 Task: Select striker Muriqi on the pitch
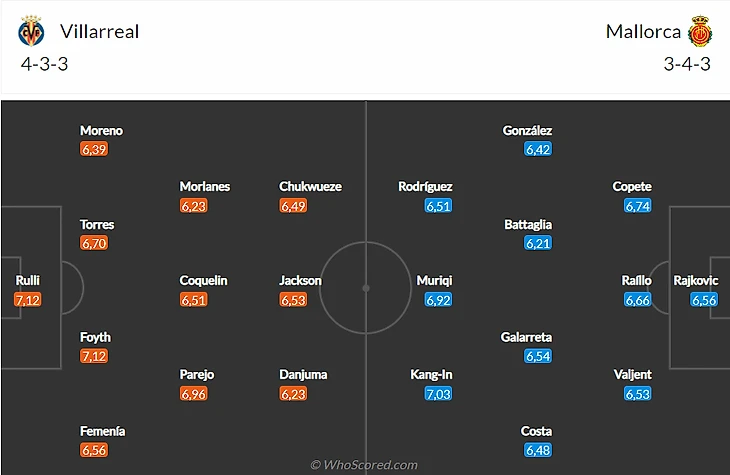click(434, 281)
